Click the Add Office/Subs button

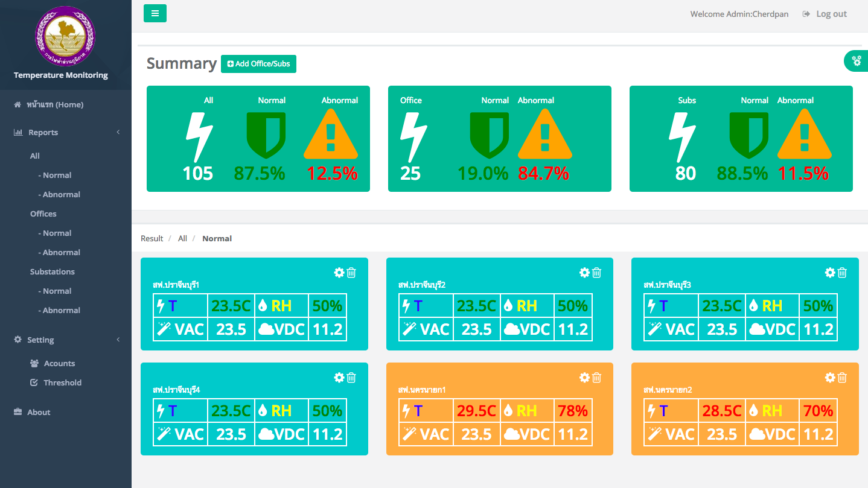[x=258, y=64]
